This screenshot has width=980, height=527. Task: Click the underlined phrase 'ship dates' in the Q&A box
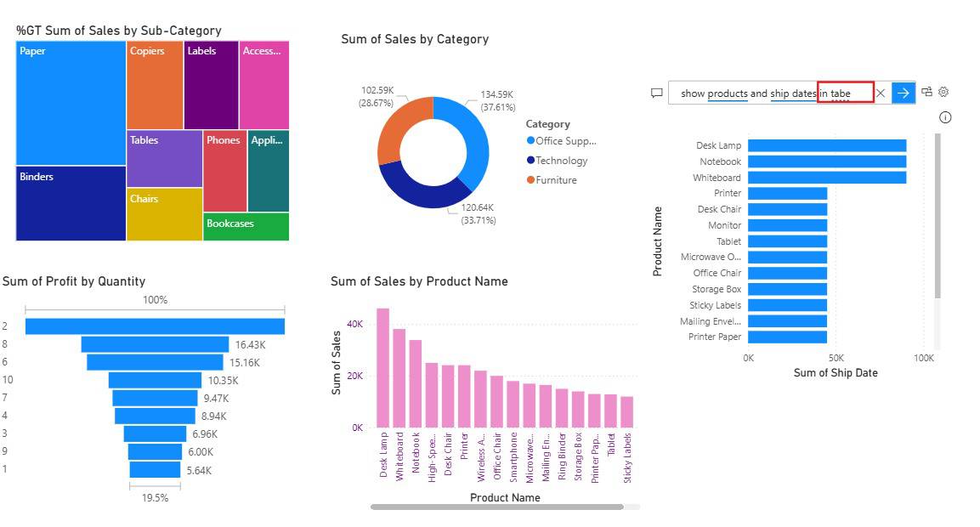point(793,93)
